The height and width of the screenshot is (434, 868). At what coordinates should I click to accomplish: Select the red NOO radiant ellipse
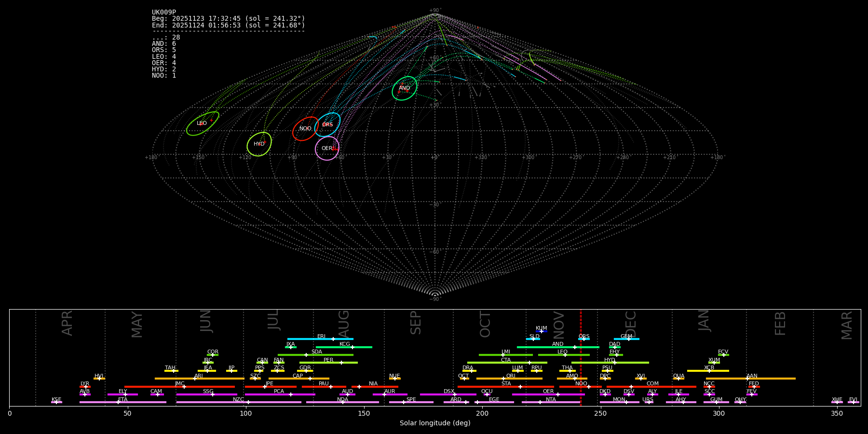click(x=305, y=129)
